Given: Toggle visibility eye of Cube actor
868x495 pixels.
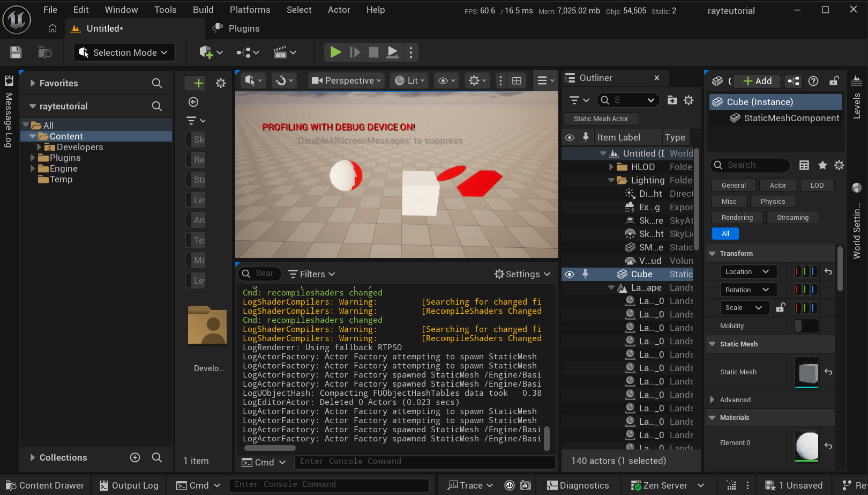Looking at the screenshot, I should [570, 274].
